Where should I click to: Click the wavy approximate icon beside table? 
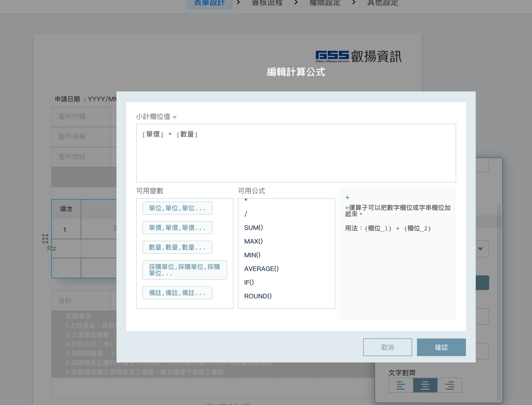pos(51,248)
